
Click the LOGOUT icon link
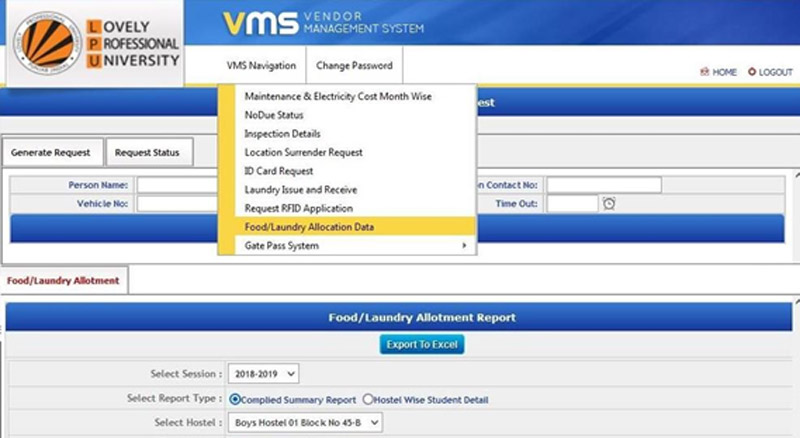pyautogui.click(x=768, y=73)
